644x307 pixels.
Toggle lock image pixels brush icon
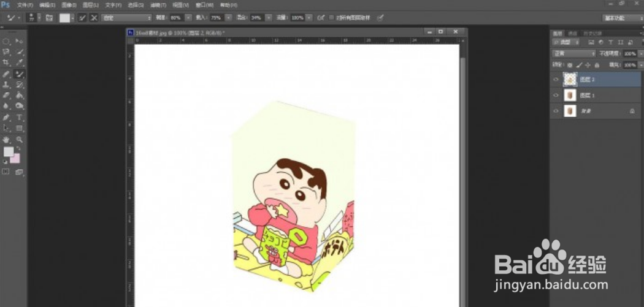[x=579, y=65]
